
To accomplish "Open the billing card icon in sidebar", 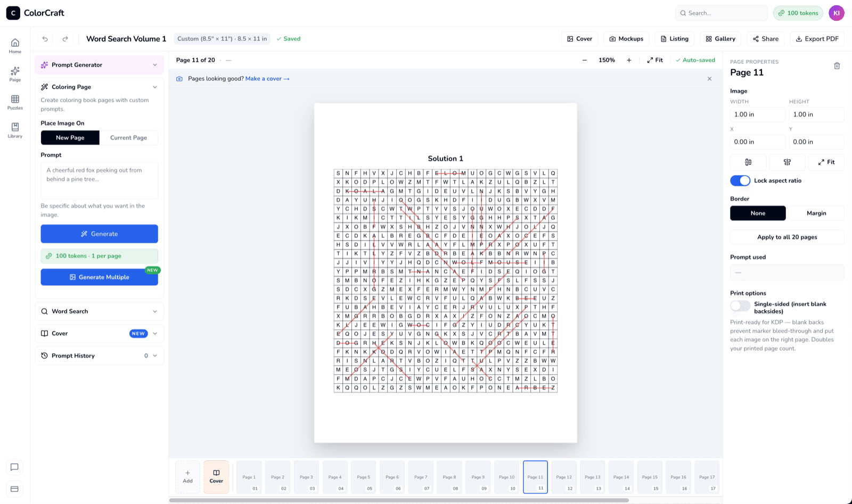I will pos(14,489).
